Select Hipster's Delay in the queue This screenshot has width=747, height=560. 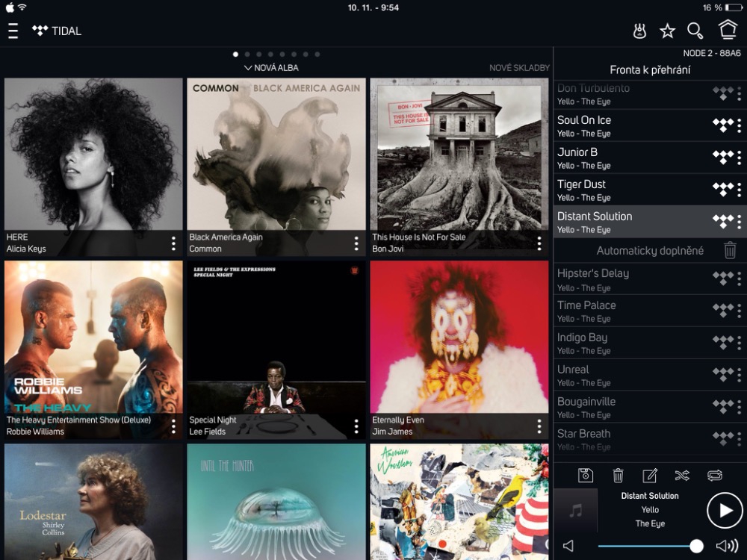(650, 279)
